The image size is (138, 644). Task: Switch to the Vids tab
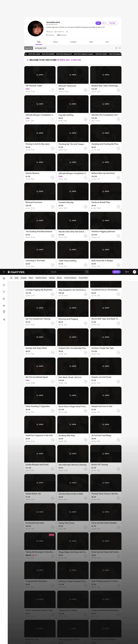[39, 42]
